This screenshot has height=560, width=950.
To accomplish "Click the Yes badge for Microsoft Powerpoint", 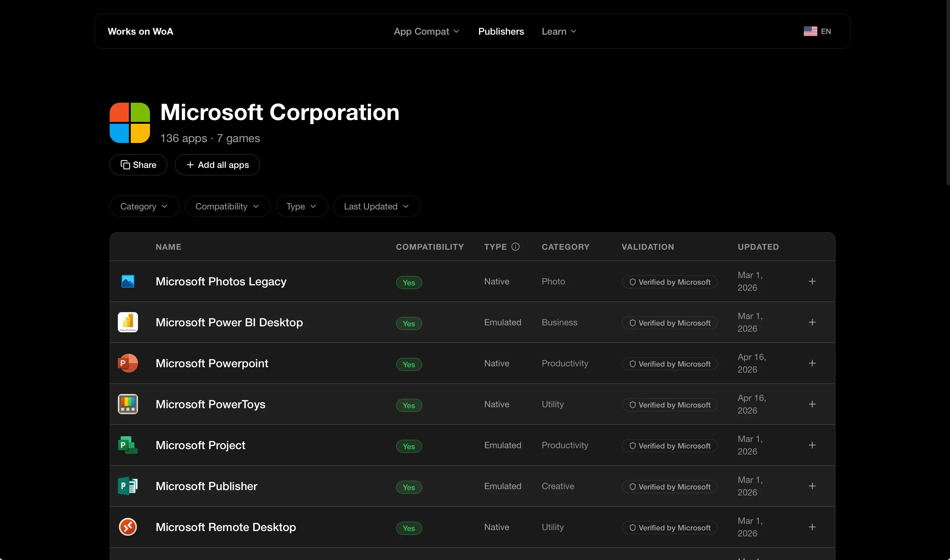I will pos(409,364).
